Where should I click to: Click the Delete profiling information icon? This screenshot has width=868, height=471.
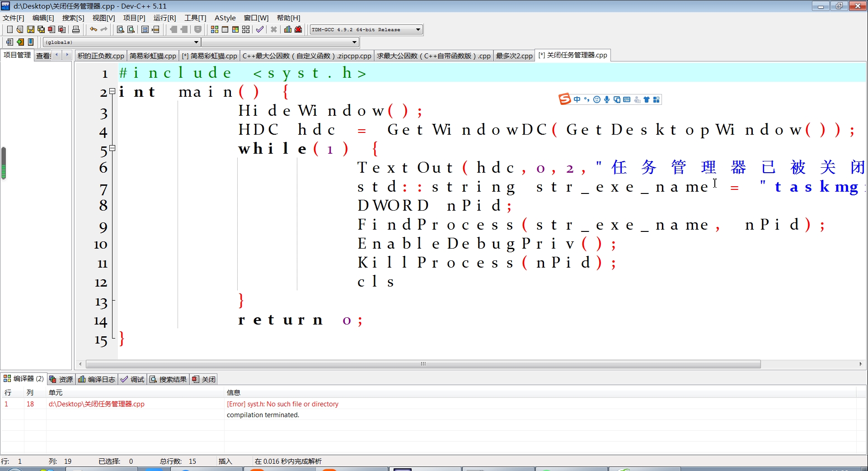tap(298, 29)
